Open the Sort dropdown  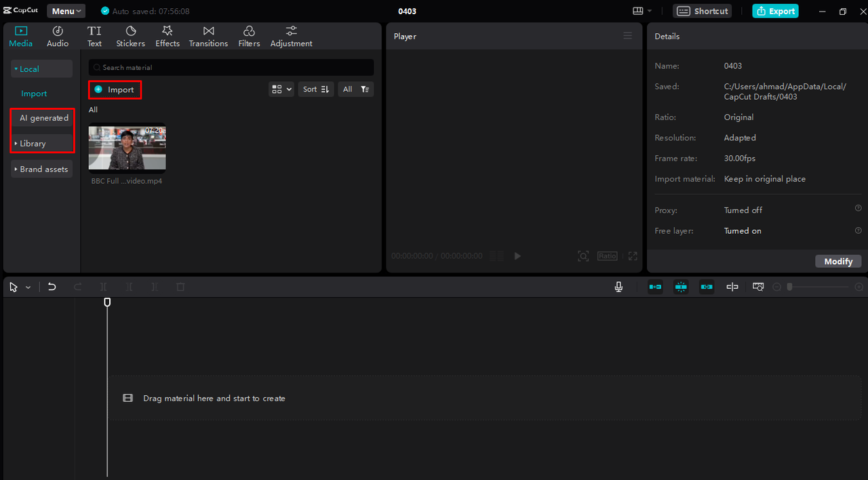pyautogui.click(x=316, y=89)
